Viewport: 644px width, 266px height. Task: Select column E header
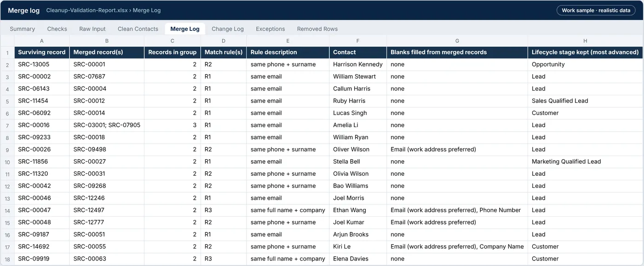click(288, 41)
